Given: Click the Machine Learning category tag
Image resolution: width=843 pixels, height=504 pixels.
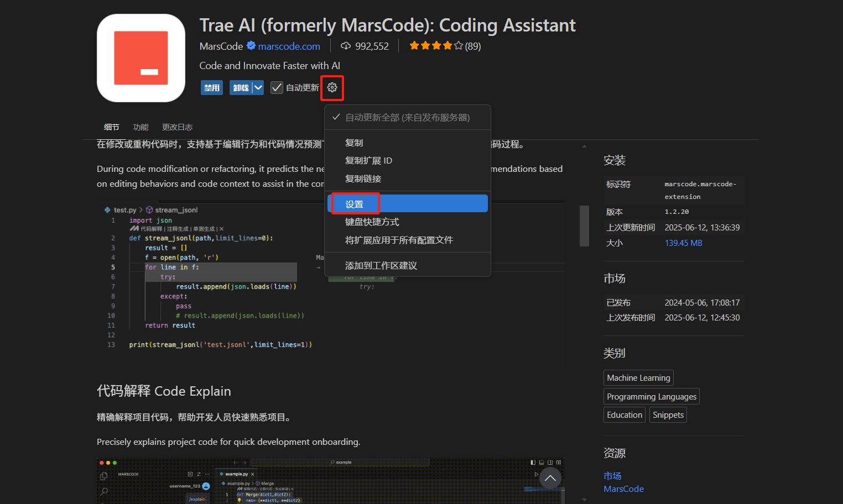Looking at the screenshot, I should click(x=638, y=378).
